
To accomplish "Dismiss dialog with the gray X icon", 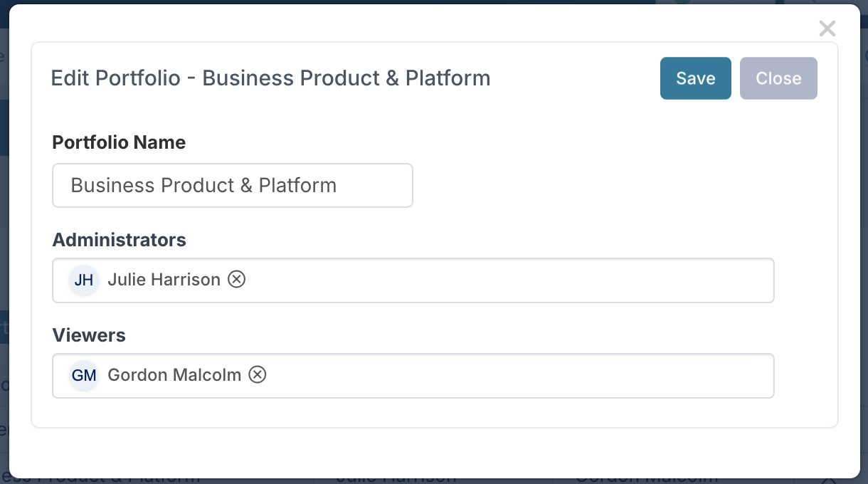I will point(827,28).
